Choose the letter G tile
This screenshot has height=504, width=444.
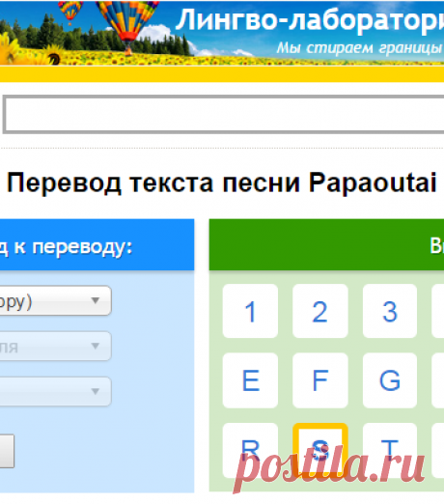coord(390,380)
